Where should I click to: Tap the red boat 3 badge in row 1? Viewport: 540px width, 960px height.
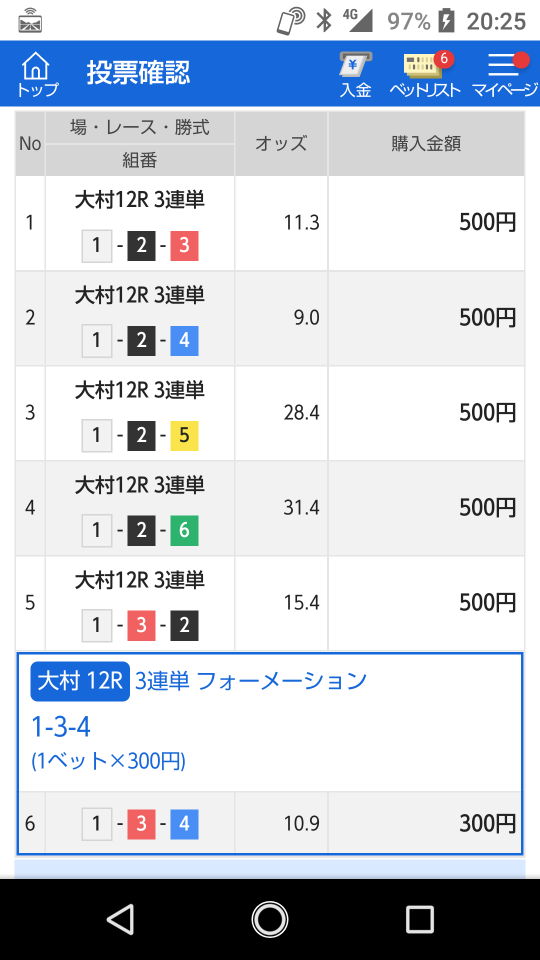(x=184, y=246)
